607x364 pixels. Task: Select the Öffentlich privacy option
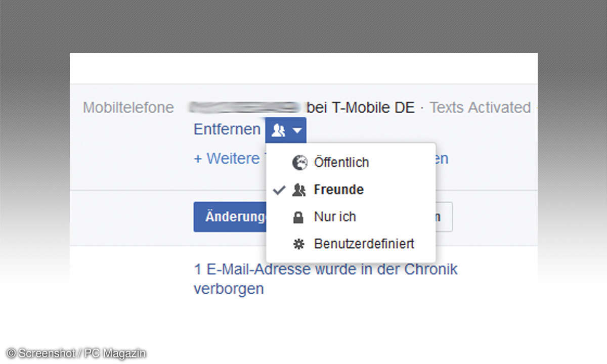coord(351,163)
